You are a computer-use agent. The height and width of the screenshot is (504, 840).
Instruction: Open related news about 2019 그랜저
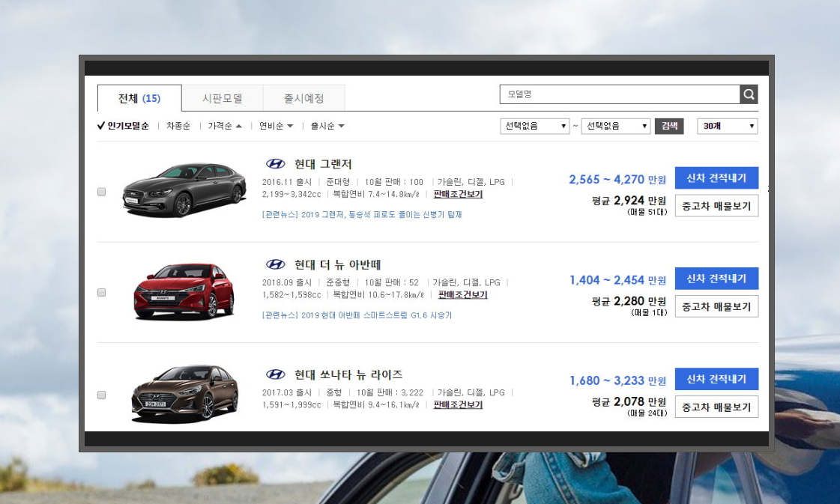pyautogui.click(x=362, y=214)
